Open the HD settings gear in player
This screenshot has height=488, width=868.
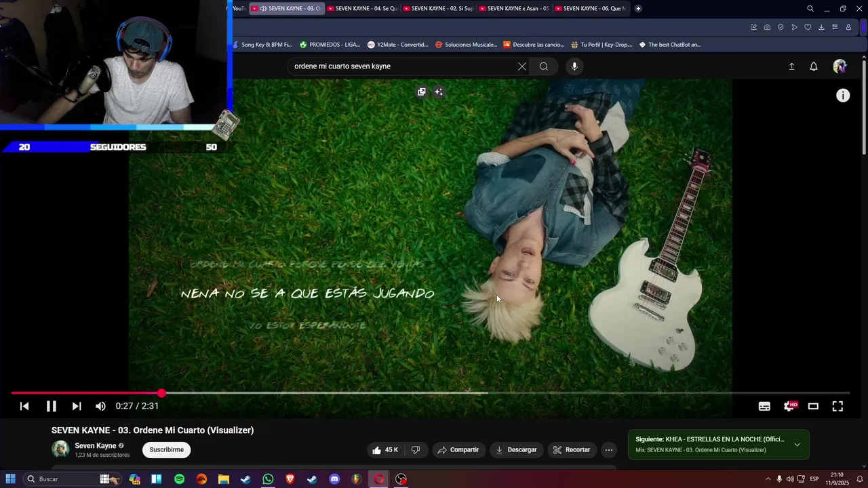(789, 406)
